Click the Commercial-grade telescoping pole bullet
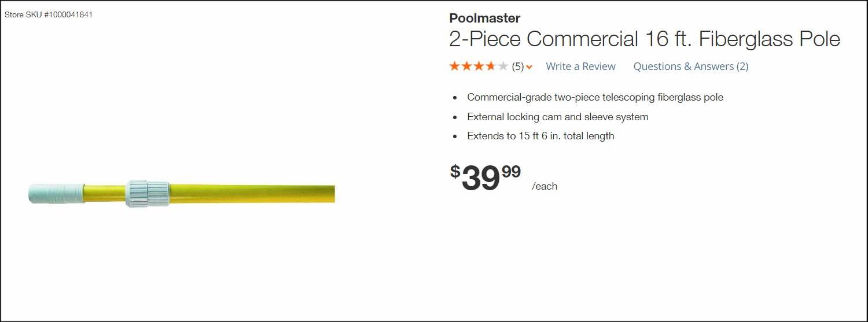Viewport: 868px width, 322px height. click(595, 97)
